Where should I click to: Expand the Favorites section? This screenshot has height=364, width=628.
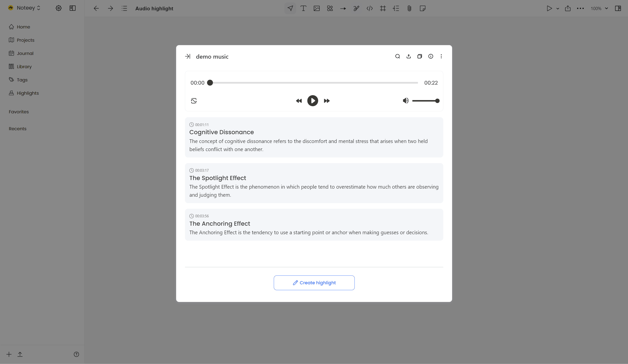[x=19, y=112]
